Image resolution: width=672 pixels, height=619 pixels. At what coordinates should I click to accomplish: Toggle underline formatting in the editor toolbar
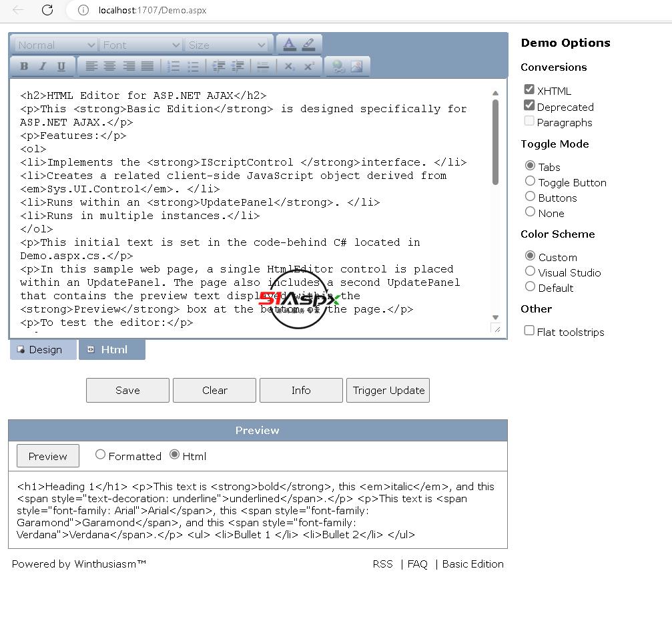61,67
